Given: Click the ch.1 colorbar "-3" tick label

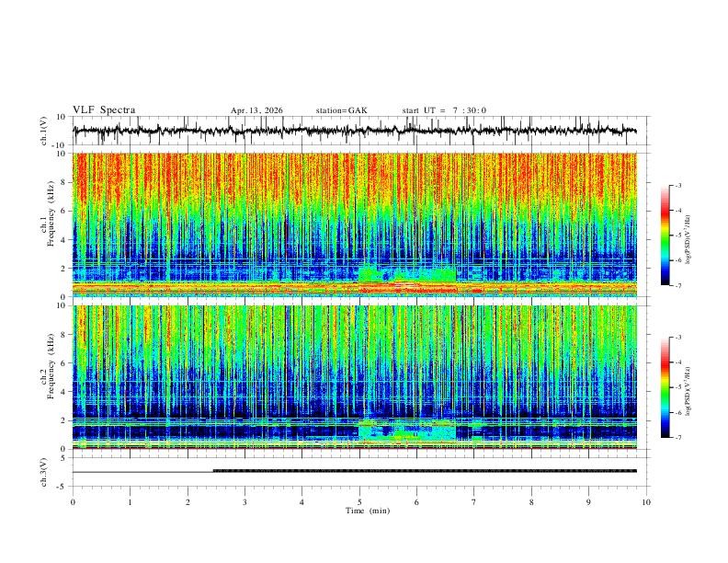Looking at the screenshot, I should coord(678,185).
